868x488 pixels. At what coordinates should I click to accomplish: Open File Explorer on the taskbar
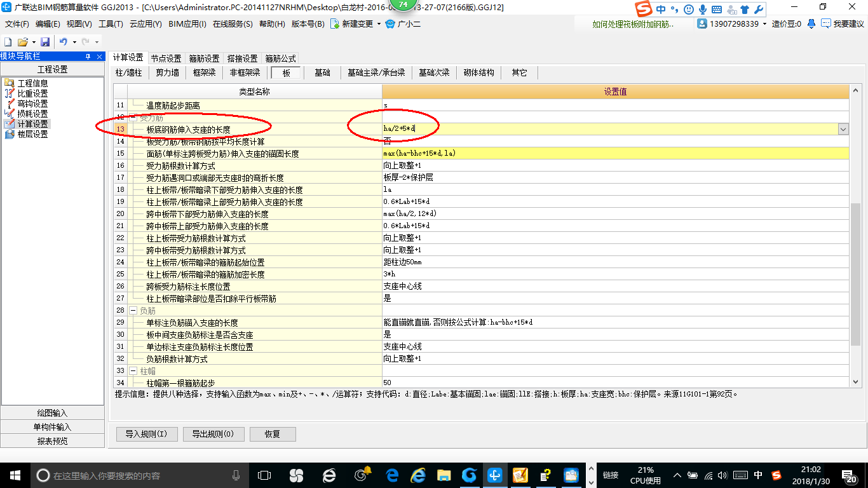[x=443, y=475]
